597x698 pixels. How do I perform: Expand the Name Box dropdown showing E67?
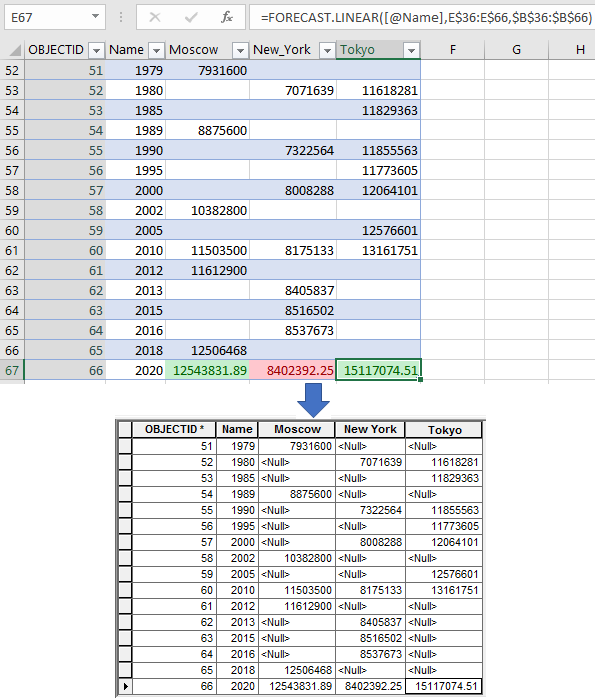click(x=95, y=17)
